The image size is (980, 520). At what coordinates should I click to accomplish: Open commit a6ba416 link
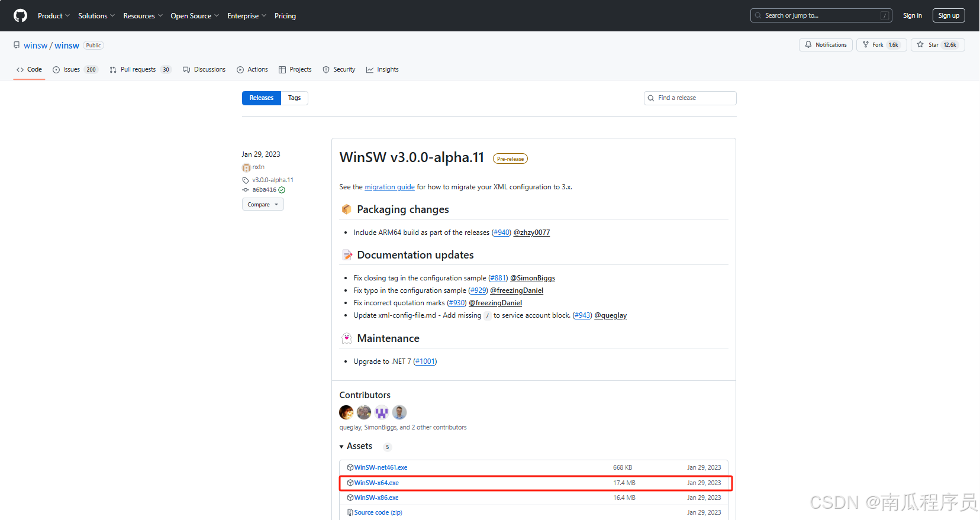coord(264,190)
